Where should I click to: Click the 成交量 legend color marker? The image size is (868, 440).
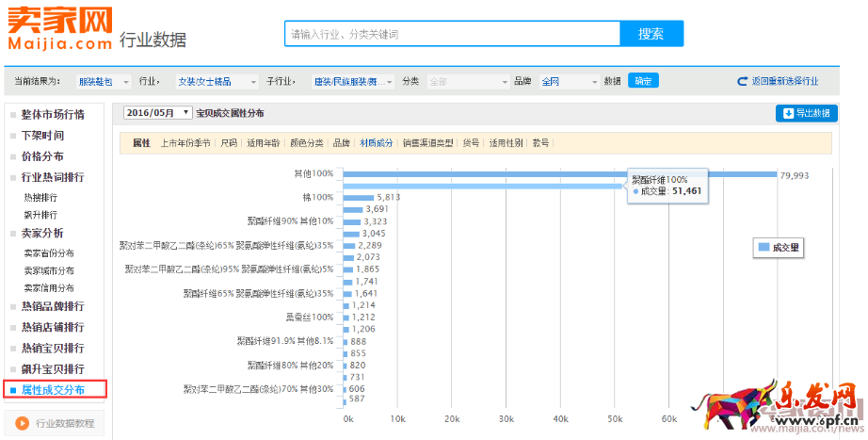(x=764, y=247)
